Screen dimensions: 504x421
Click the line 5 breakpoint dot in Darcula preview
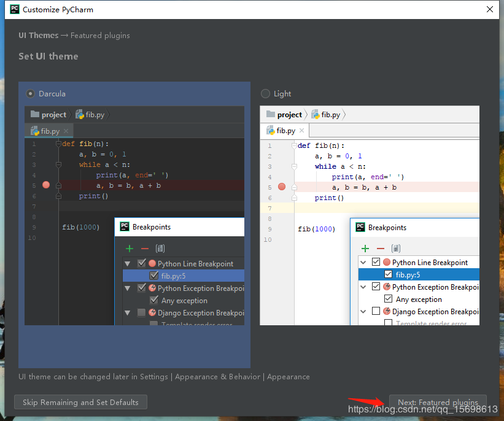tap(46, 185)
